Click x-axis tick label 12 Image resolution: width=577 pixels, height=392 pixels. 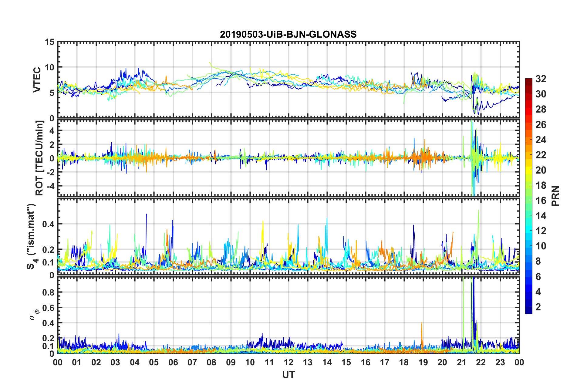click(x=288, y=362)
